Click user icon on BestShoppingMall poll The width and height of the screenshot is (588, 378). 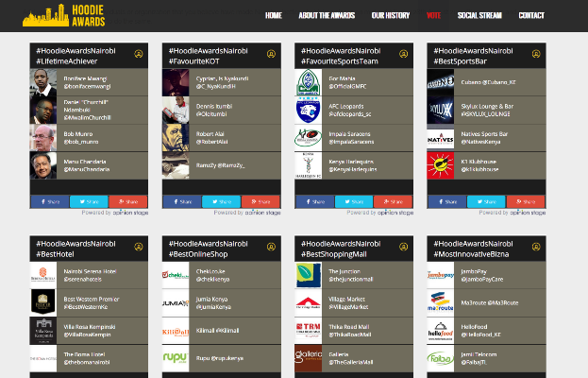(404, 247)
